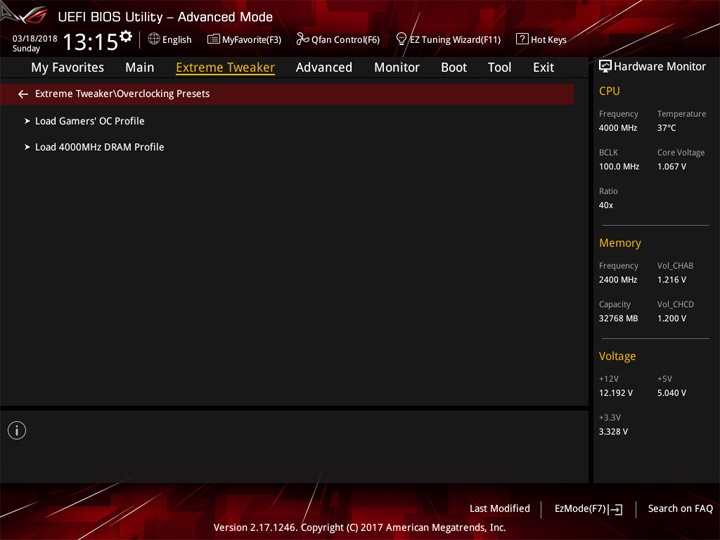Click the BCLK value 100.0 MHz

point(619,167)
